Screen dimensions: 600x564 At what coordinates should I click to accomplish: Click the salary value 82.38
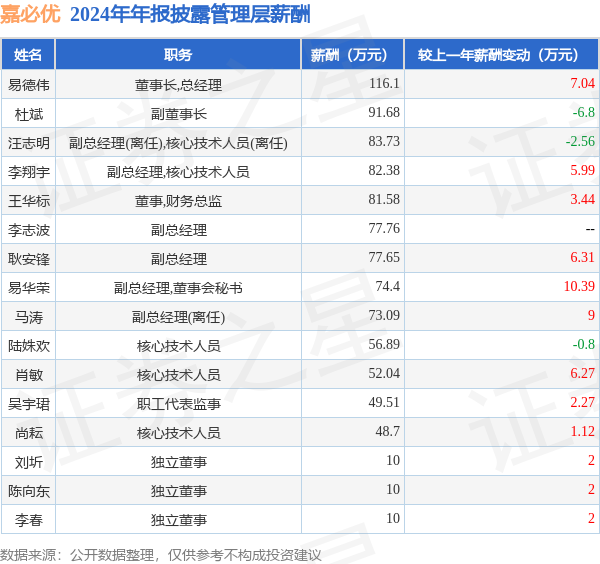click(x=384, y=170)
